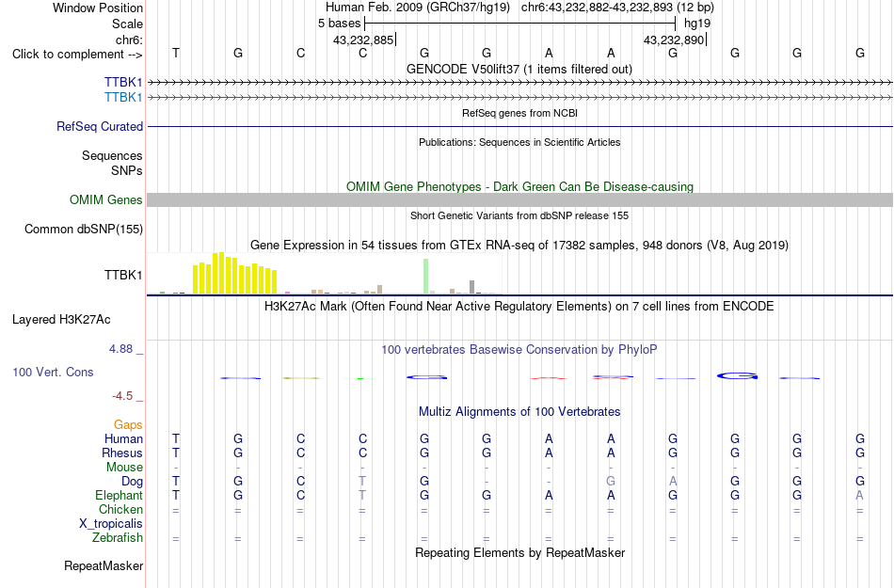
Task: Click the chr6:43,232,882-43,232,893 window position text
Action: 617,8
